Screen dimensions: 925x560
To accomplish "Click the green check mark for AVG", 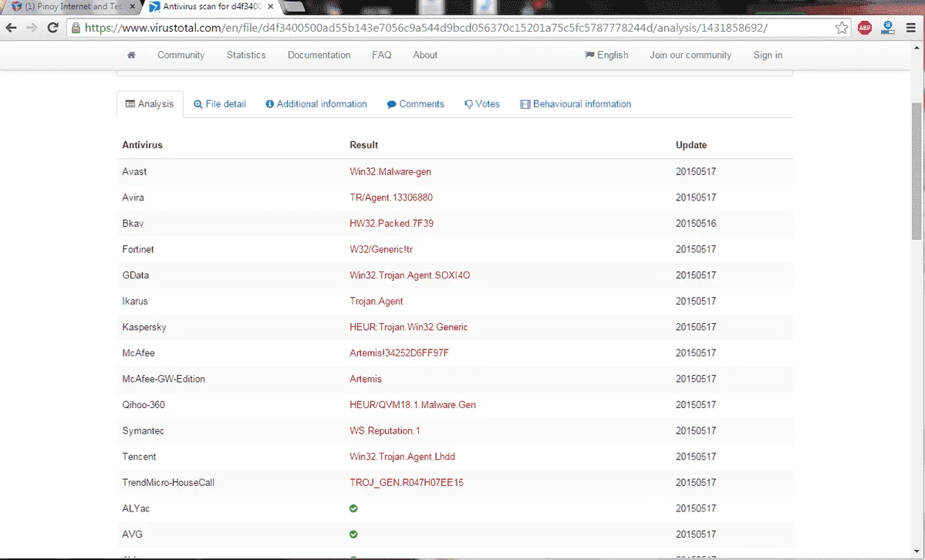I will pos(353,534).
